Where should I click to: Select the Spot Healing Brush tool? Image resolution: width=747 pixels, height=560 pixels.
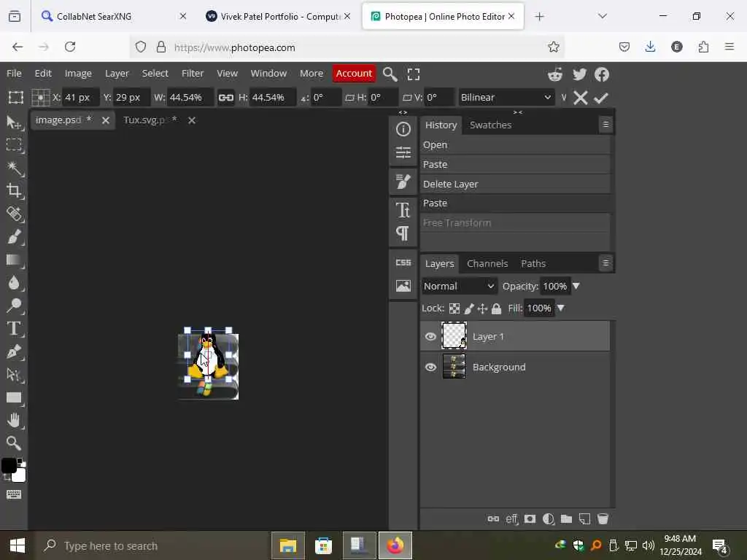pos(14,214)
